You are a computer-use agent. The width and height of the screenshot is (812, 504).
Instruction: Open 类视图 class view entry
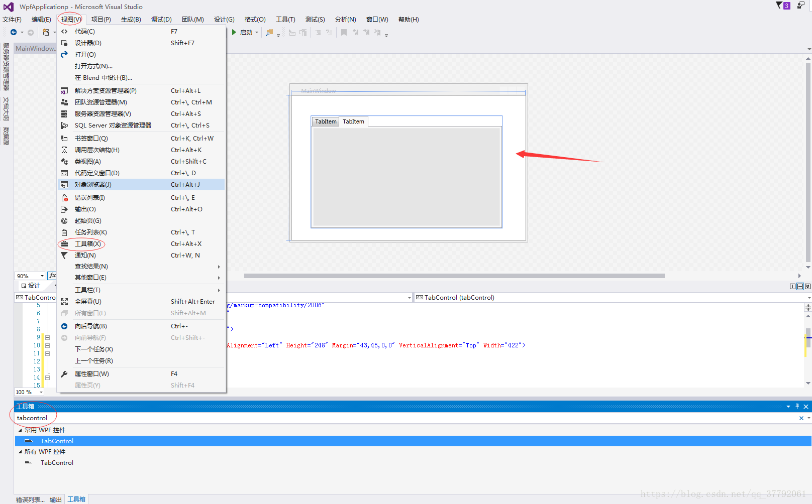142,161
